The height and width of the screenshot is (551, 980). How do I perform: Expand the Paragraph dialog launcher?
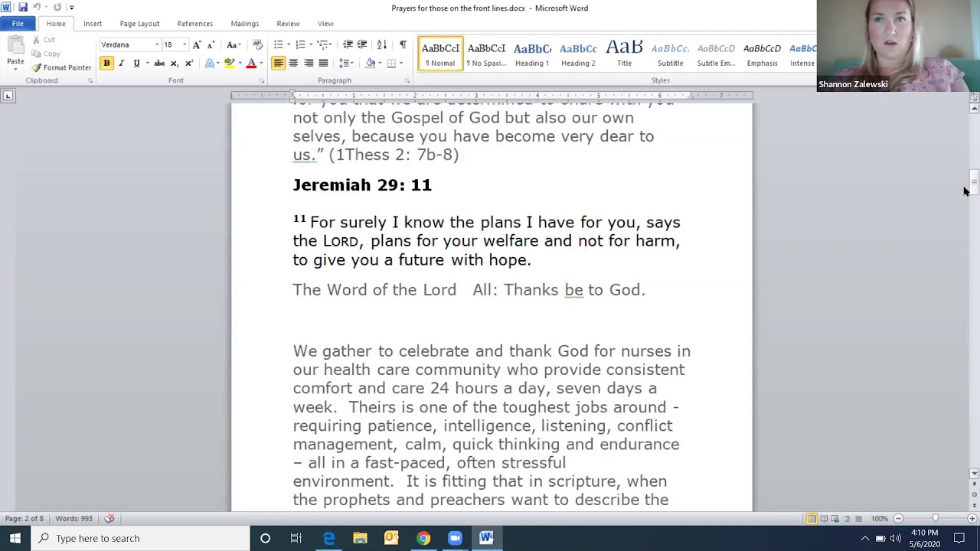click(x=407, y=80)
